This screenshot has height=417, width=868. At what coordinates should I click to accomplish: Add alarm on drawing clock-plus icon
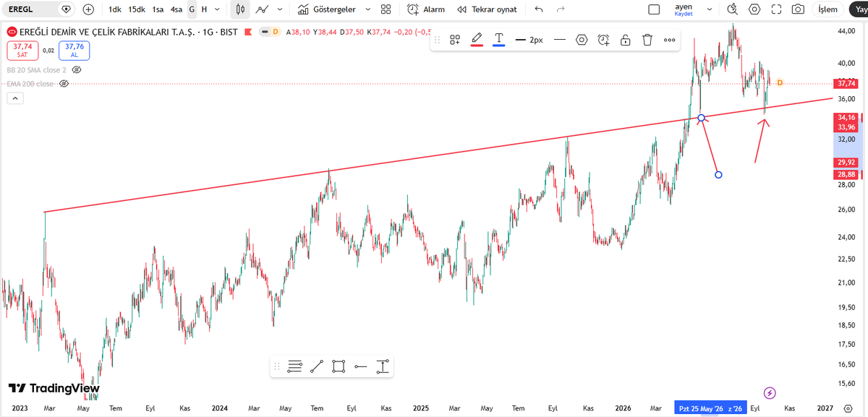pyautogui.click(x=603, y=40)
